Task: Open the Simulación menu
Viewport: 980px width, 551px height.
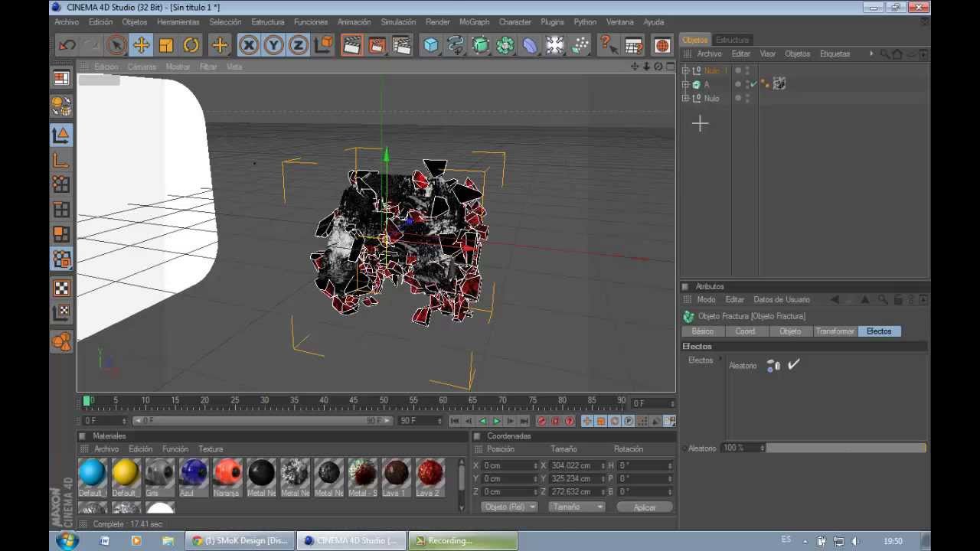Action: [398, 22]
